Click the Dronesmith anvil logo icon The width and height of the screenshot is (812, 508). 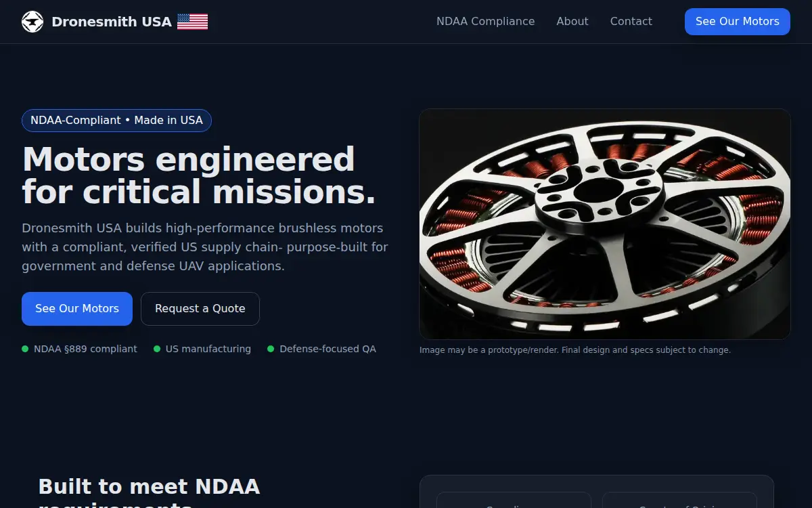[x=32, y=22]
